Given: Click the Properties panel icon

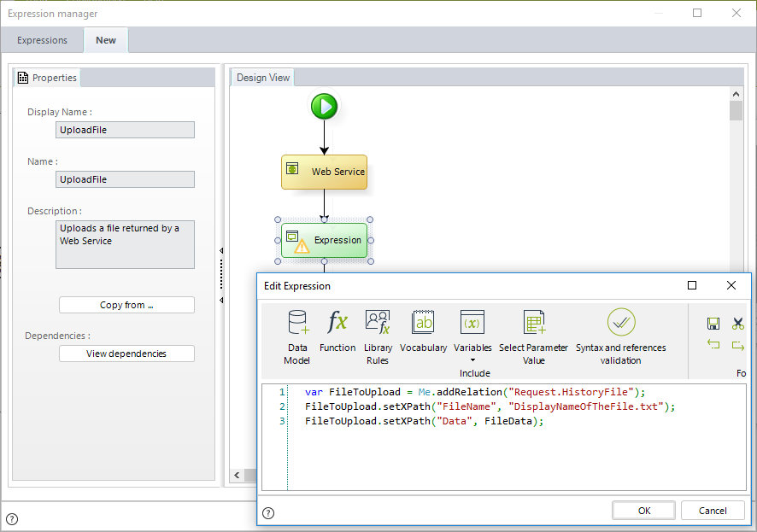Looking at the screenshot, I should pos(23,78).
